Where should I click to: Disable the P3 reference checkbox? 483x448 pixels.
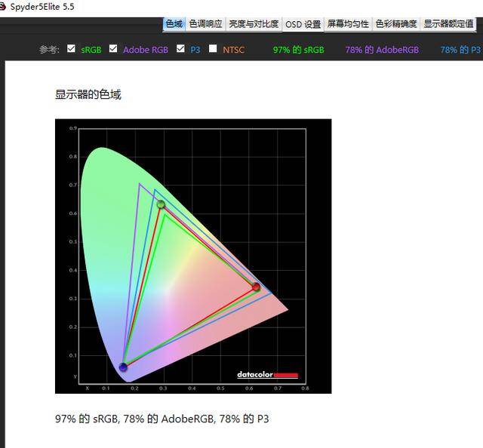[x=180, y=49]
